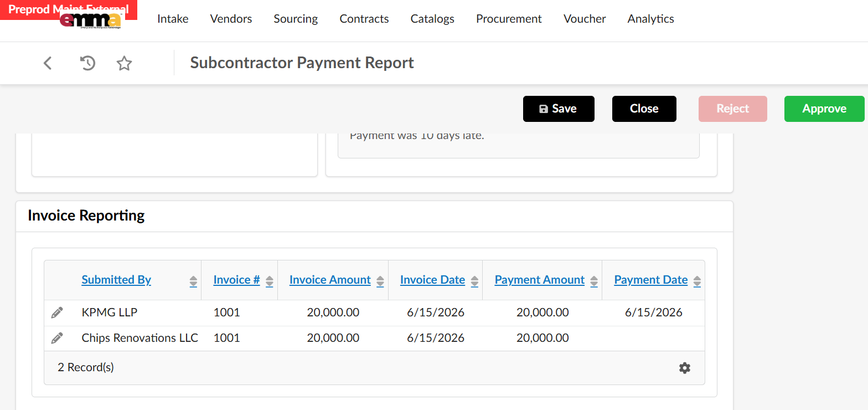Go back using the left chevron icon
The image size is (868, 410).
pyautogui.click(x=48, y=63)
